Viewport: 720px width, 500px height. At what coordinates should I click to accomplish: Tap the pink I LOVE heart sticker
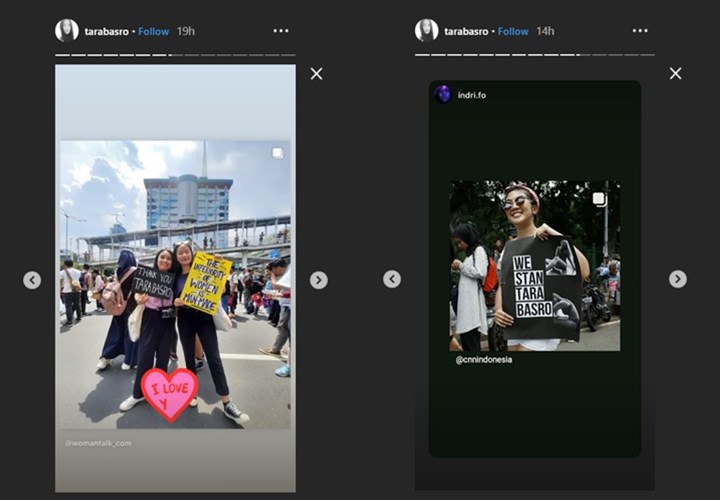[169, 393]
